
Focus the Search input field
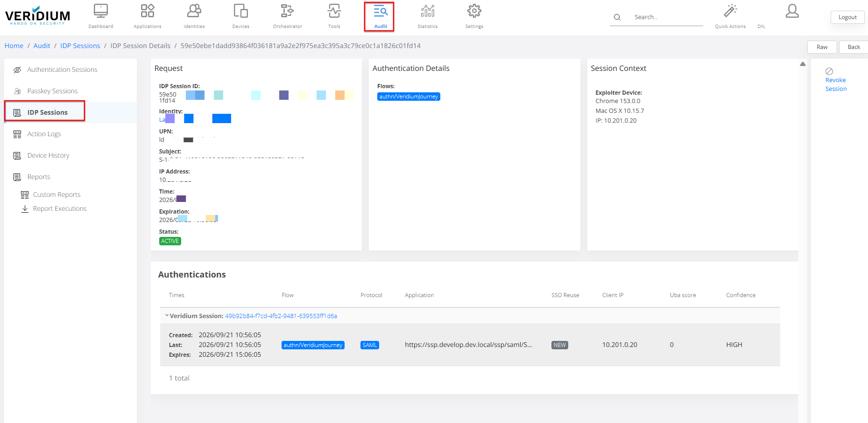click(x=668, y=17)
